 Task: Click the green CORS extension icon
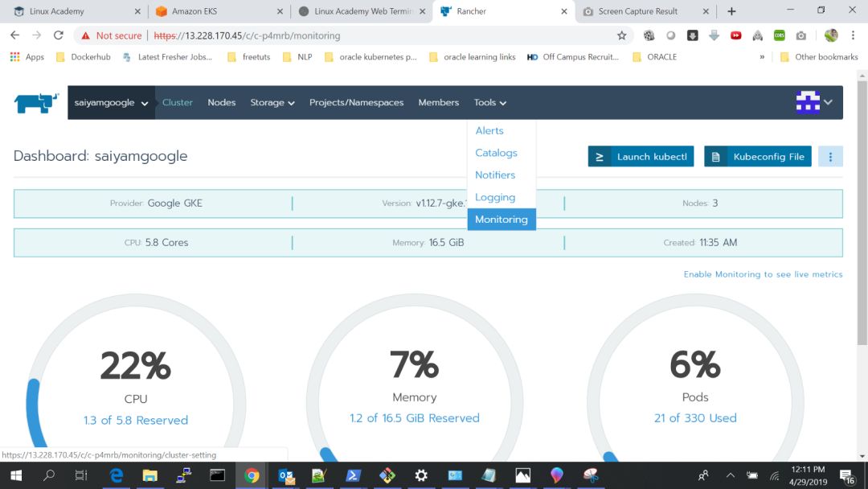click(780, 35)
